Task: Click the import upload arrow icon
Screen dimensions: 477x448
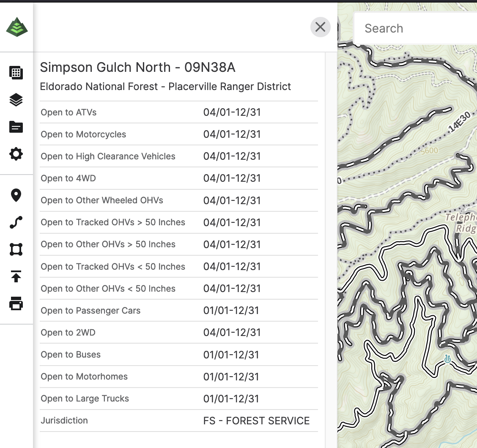Action: [16, 277]
